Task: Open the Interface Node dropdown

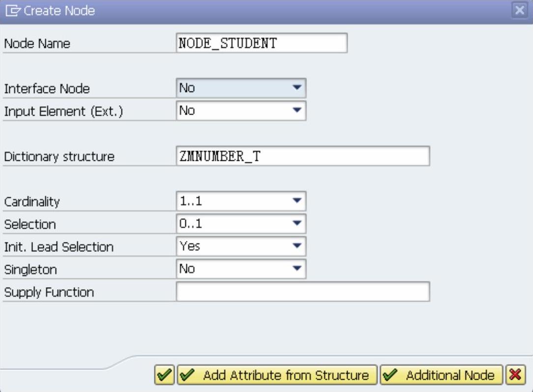Action: 241,88
